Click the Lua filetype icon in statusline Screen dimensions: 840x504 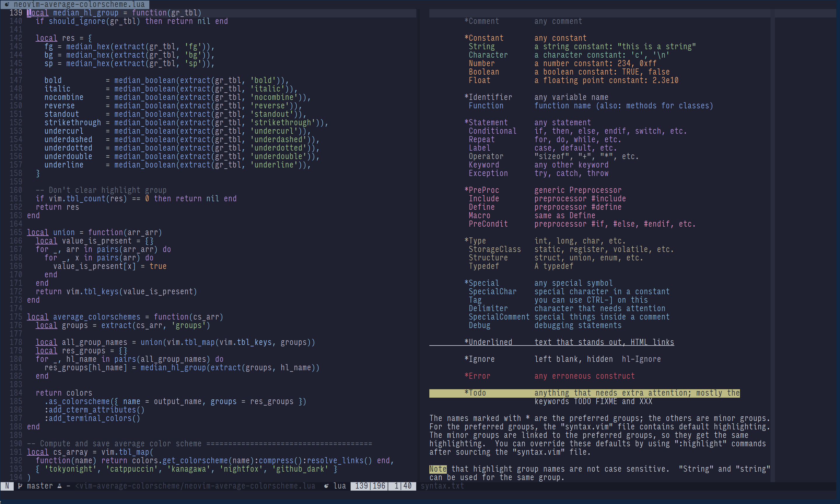326,486
